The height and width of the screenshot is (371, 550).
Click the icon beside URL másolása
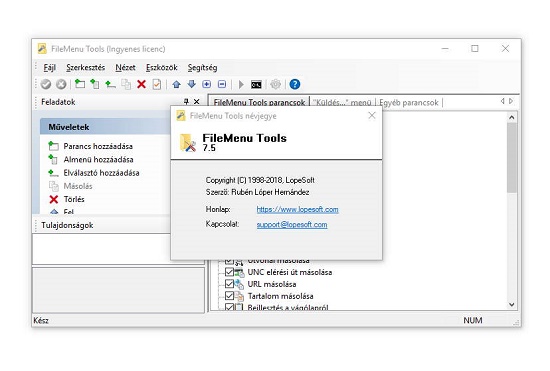click(x=239, y=284)
